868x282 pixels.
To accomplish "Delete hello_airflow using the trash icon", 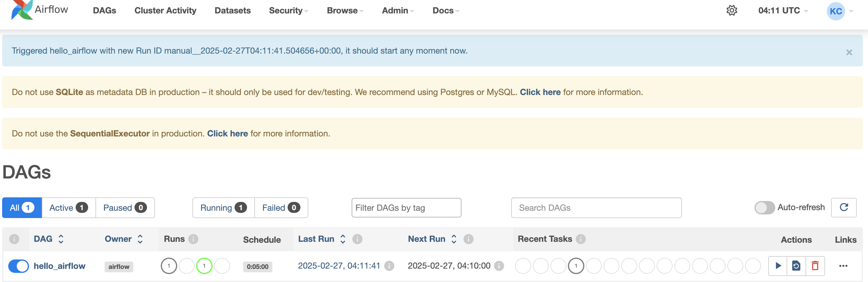I will pyautogui.click(x=815, y=266).
